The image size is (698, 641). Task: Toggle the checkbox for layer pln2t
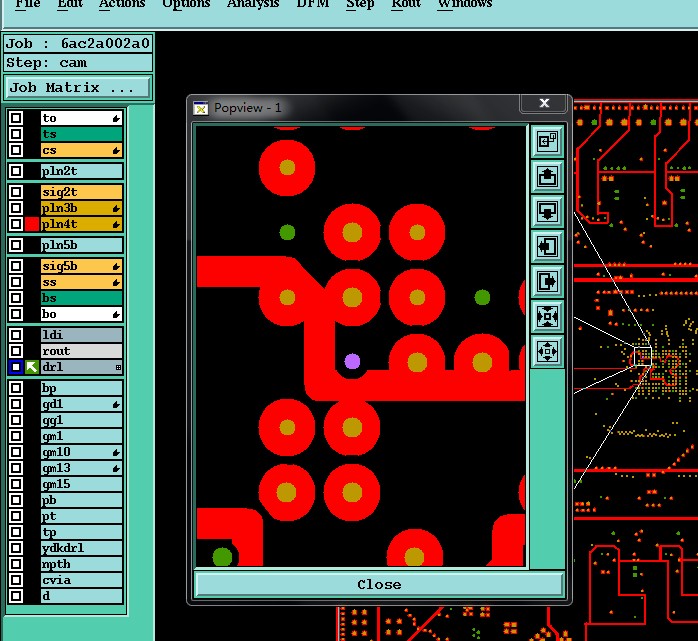click(x=16, y=171)
